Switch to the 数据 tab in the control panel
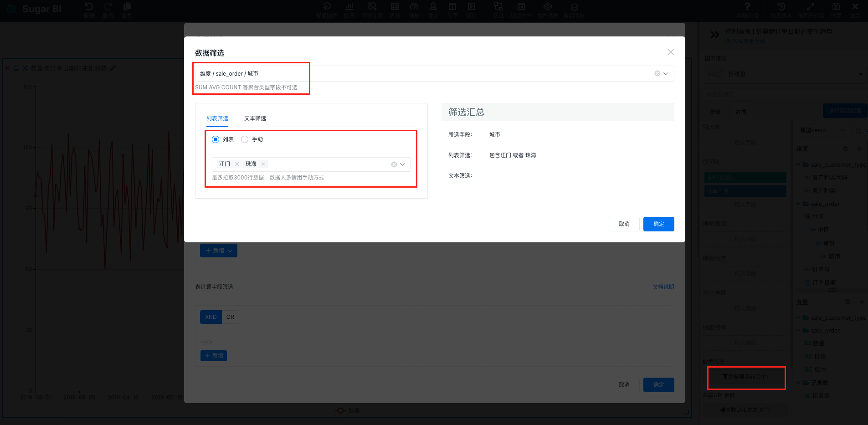Screen dimensions: 868x425 click(x=741, y=112)
